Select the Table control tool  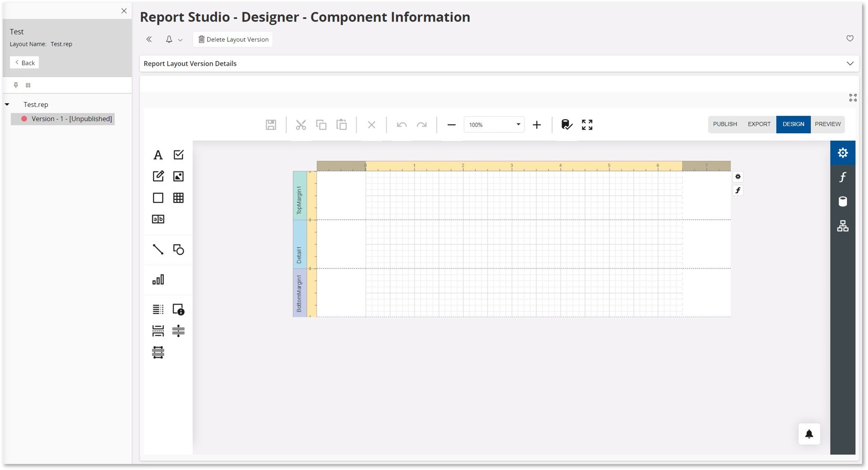tap(179, 198)
